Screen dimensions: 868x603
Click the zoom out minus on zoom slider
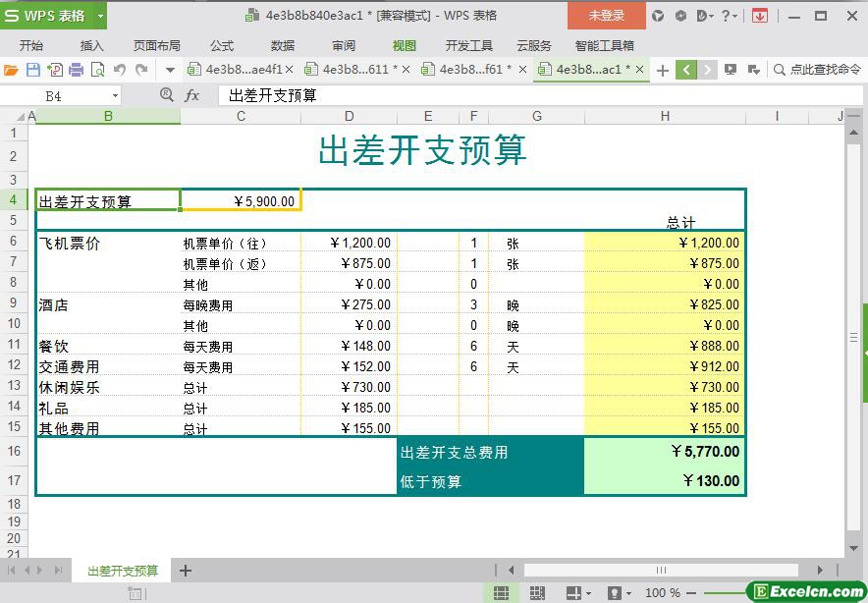click(x=692, y=593)
